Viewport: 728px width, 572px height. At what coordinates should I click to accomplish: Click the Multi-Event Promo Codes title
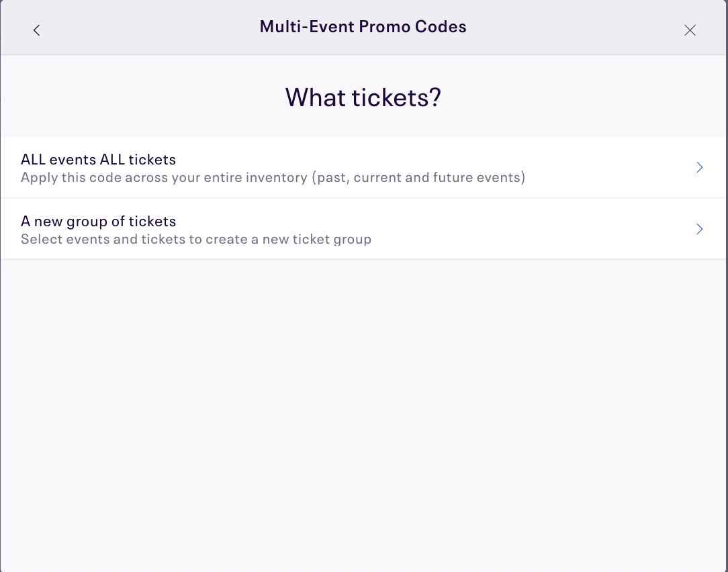click(363, 27)
